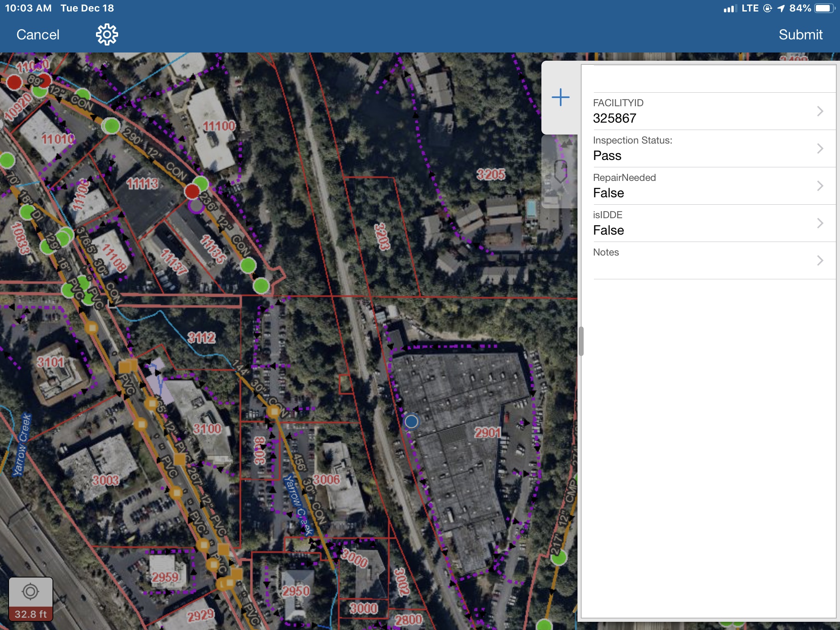Open Inspection Status chevron arrow

click(x=819, y=148)
